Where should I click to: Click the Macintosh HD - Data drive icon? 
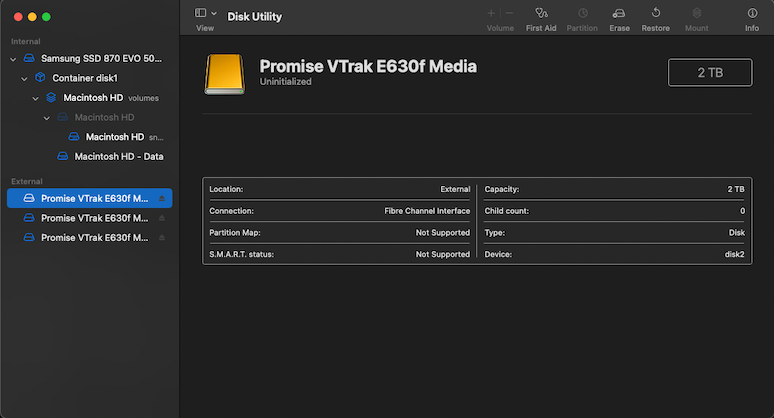(63, 156)
